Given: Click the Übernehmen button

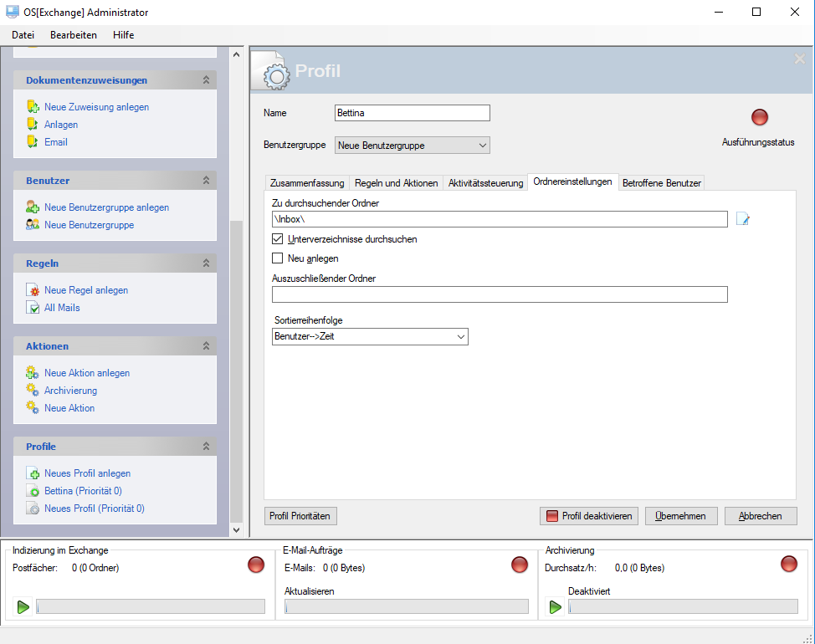Looking at the screenshot, I should point(681,516).
